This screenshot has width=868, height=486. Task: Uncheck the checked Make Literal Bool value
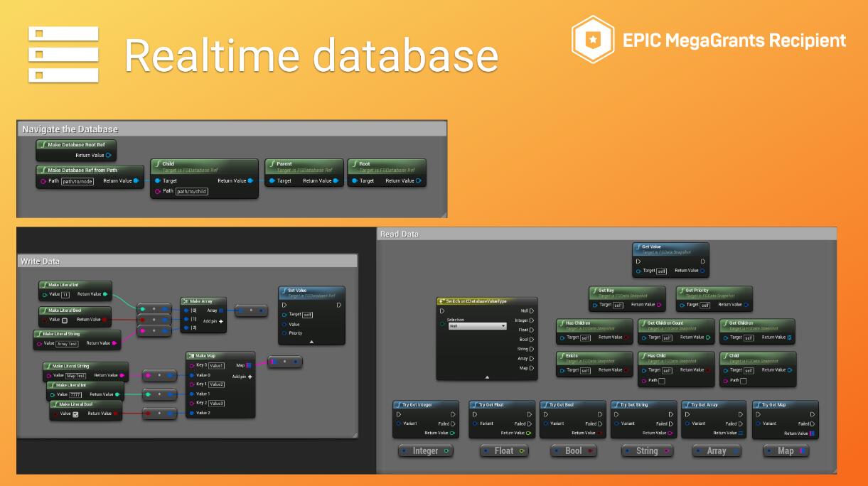coord(75,414)
